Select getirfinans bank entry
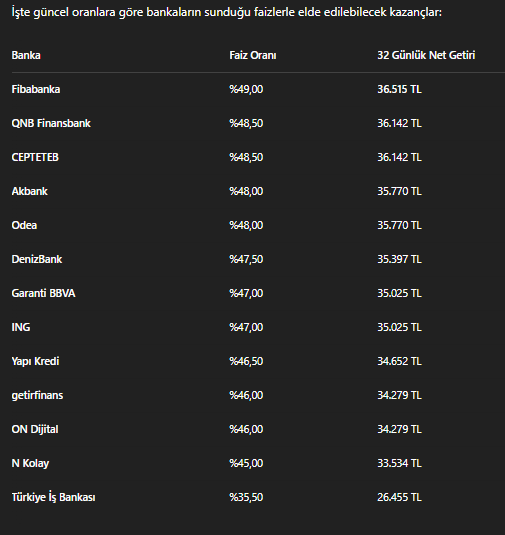 [37, 395]
